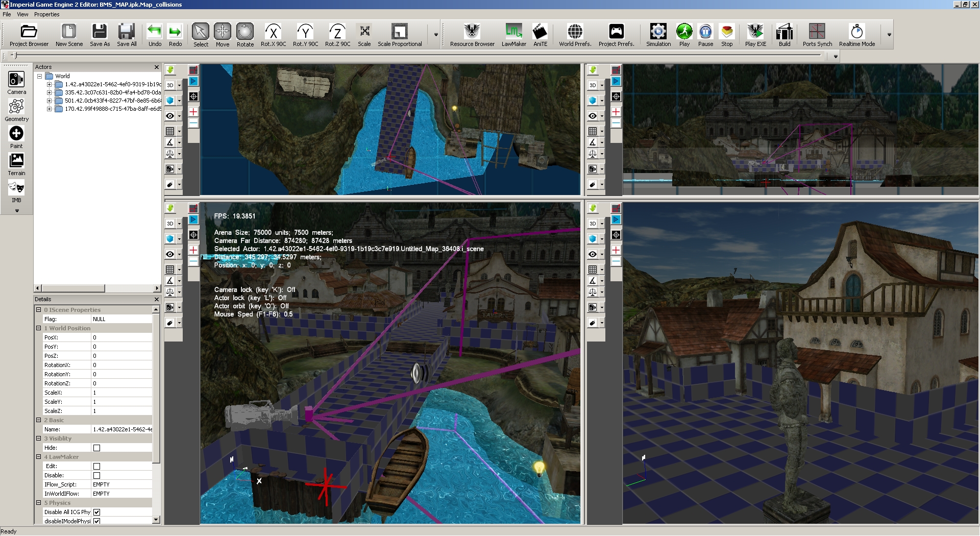The image size is (980, 536).
Task: Enable the Edit checkbox in LawMaker
Action: click(96, 466)
